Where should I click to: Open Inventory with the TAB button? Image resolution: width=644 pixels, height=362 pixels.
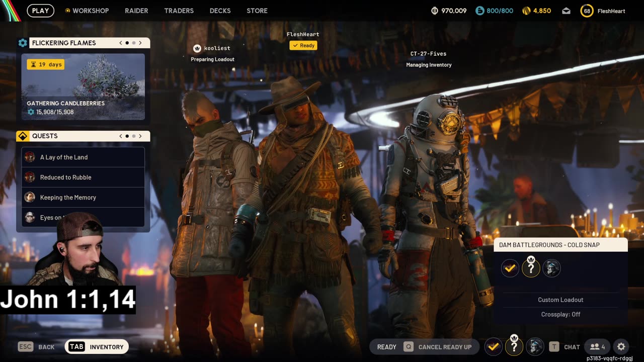click(97, 346)
